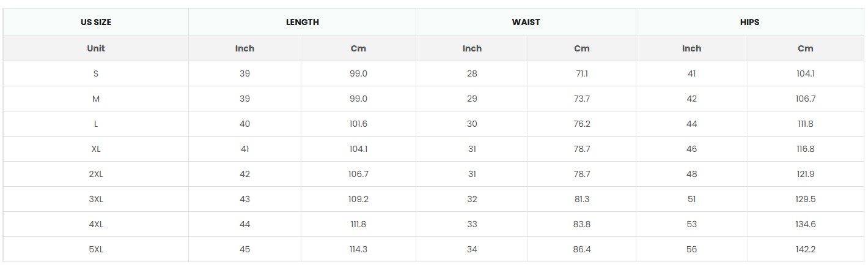Select the S size row label

pos(96,73)
